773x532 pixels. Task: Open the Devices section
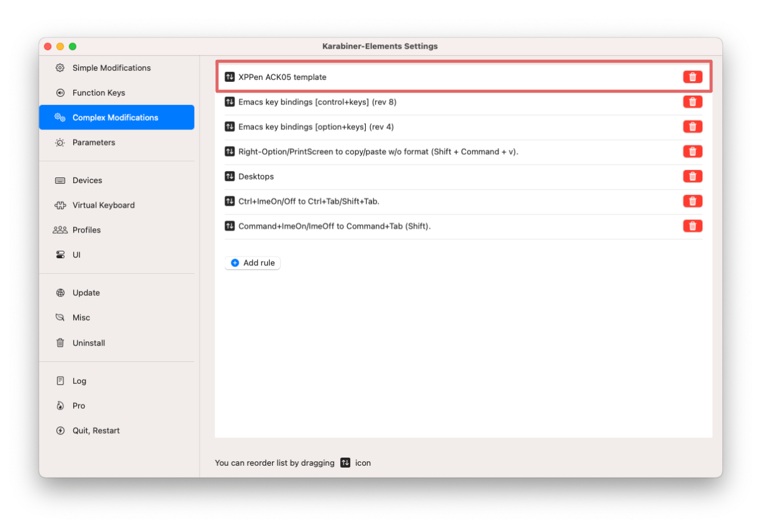coord(116,180)
